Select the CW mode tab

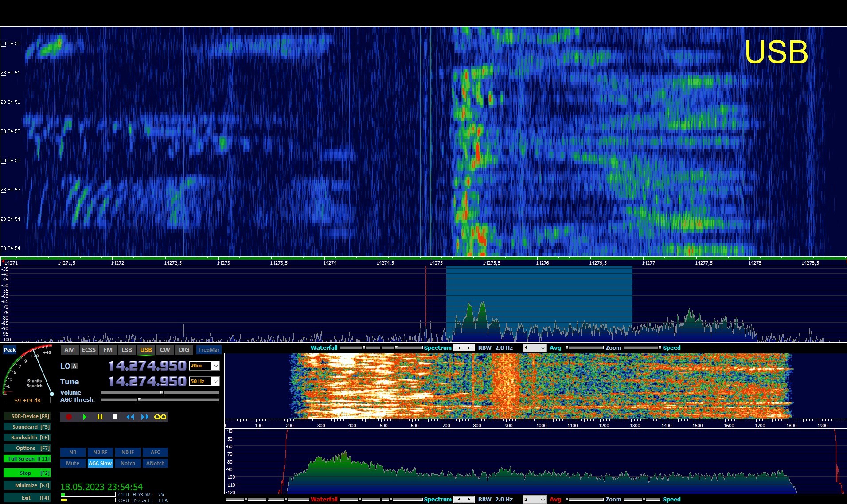click(x=165, y=350)
